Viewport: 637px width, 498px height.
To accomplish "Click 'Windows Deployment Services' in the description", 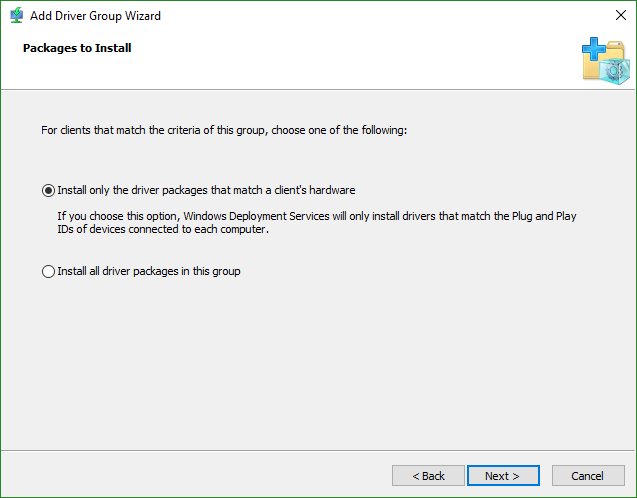I will (x=256, y=216).
